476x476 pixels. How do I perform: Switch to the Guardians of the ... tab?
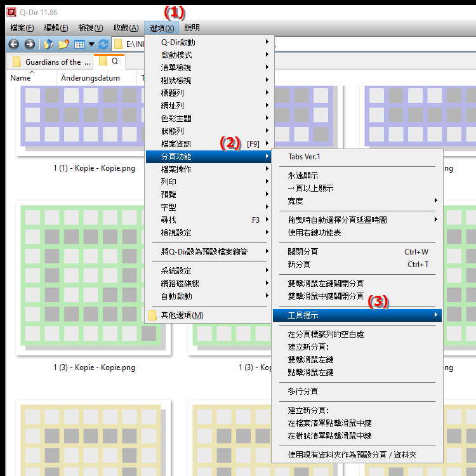(51, 62)
